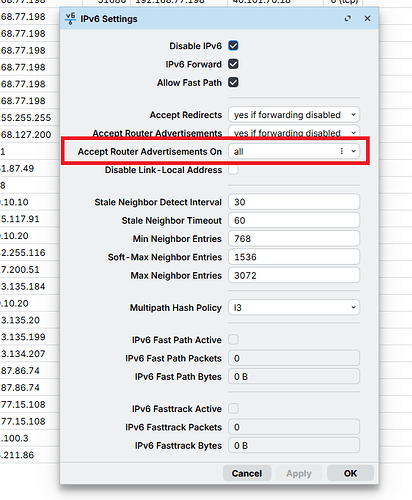
Task: Click the IPv6 Fasttrack Bytes label
Action: [178, 446]
